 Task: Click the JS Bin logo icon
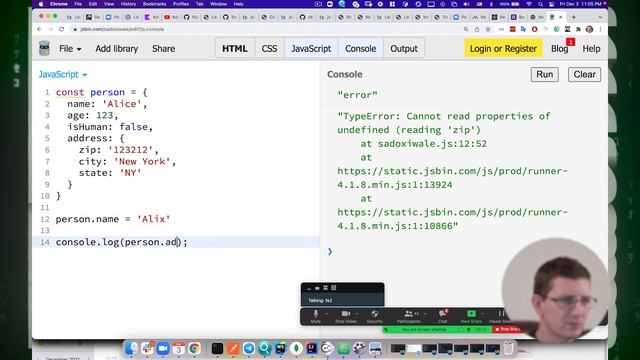tap(44, 48)
